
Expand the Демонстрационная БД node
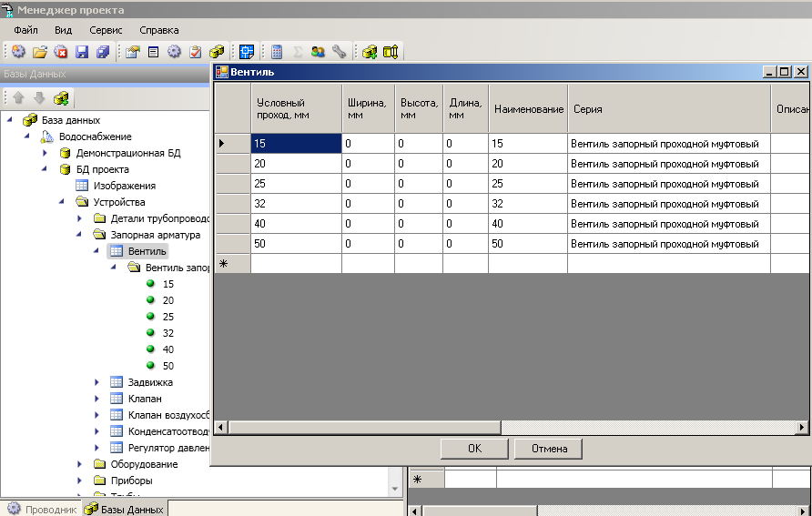pyautogui.click(x=45, y=153)
